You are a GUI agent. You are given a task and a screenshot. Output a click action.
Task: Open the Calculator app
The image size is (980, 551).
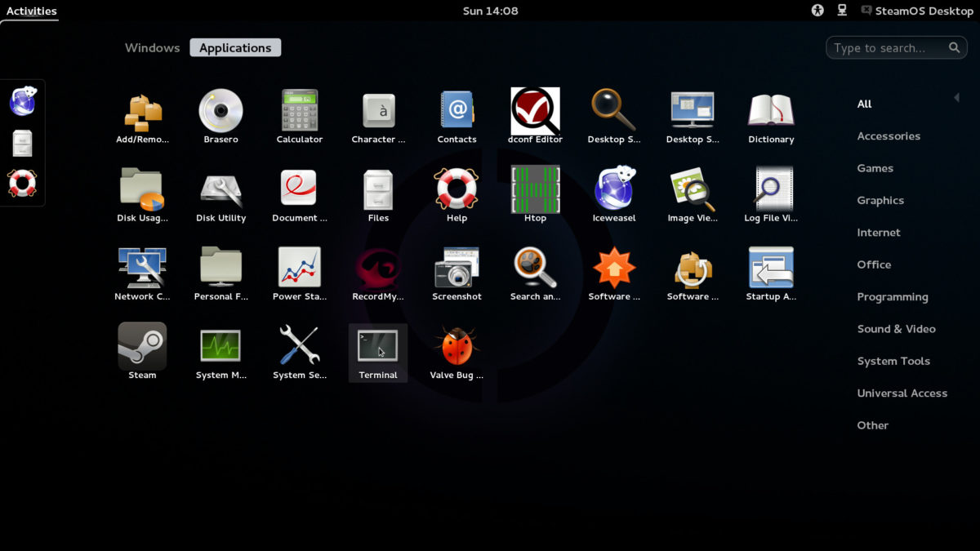299,111
